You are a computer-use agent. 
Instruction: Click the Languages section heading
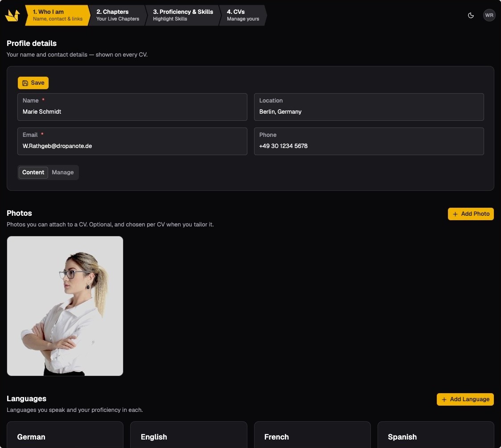(26, 399)
